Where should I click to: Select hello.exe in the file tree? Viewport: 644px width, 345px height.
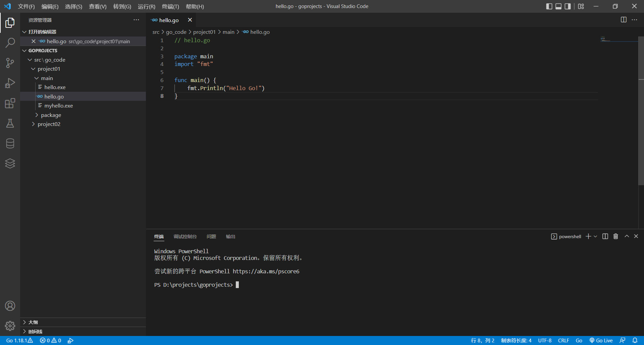click(x=83, y=87)
